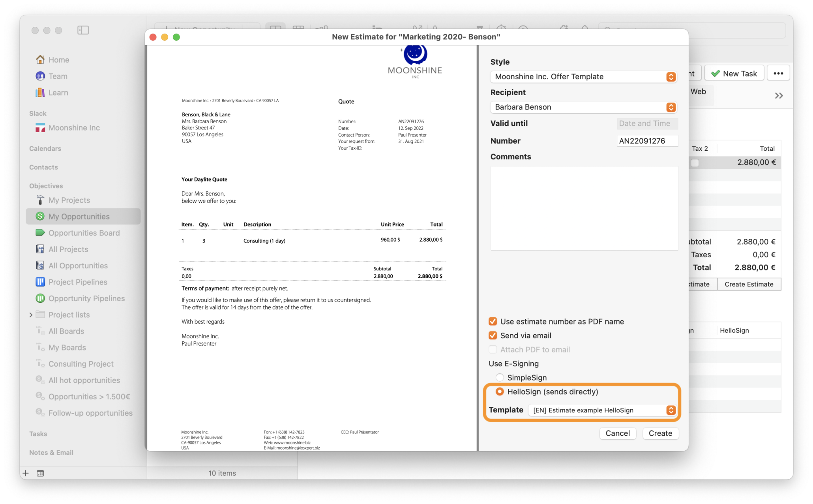Open the three-dots more menu
This screenshot has width=813, height=504.
pos(778,73)
